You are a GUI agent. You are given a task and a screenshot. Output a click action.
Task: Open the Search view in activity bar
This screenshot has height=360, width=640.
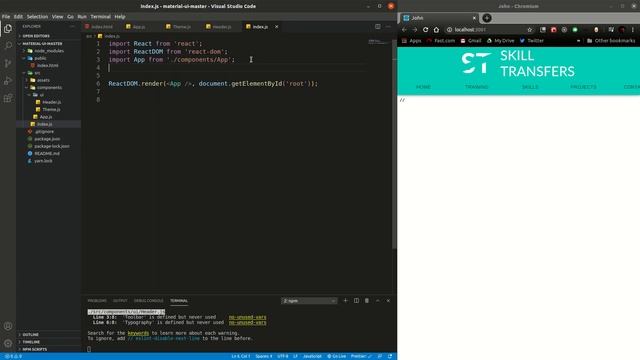pyautogui.click(x=8, y=45)
